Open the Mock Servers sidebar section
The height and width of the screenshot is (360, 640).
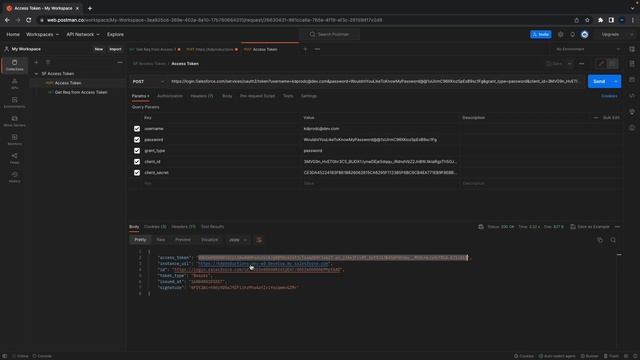tap(14, 121)
